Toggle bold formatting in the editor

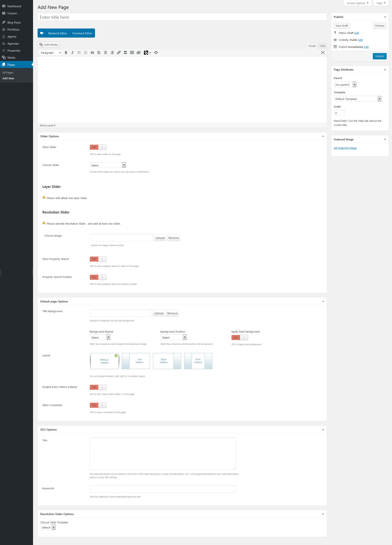66,52
